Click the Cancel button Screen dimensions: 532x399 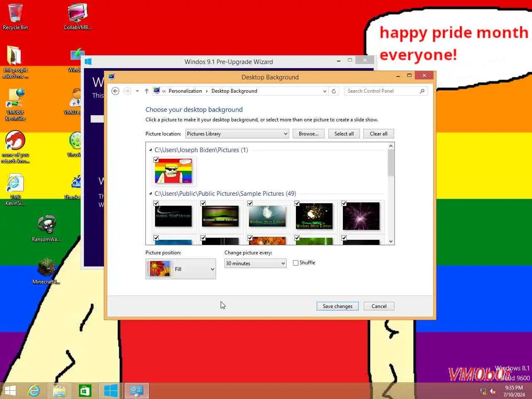click(x=379, y=306)
